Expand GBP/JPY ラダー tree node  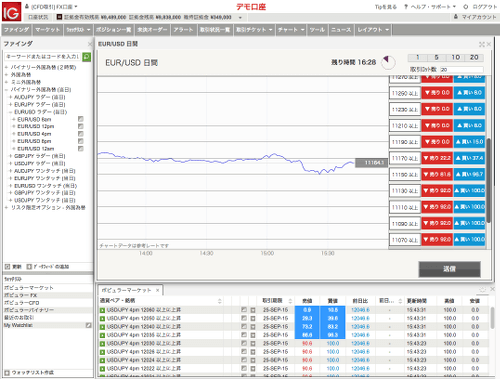pos(10,156)
